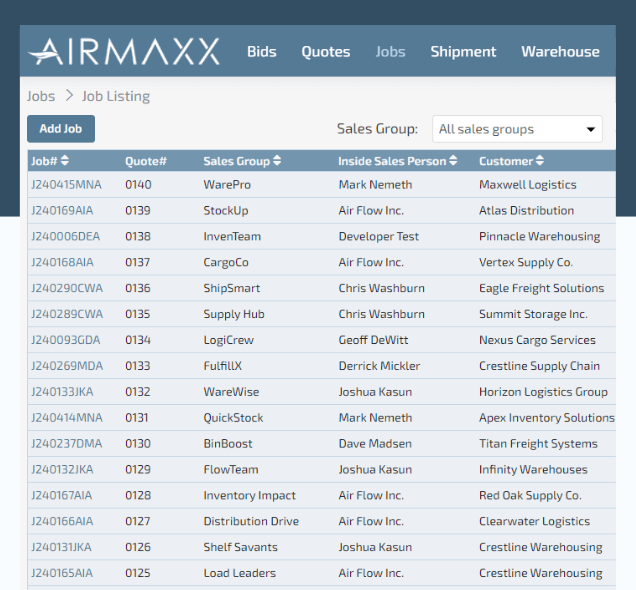636x590 pixels.
Task: Sort by the Sales Group column arrows
Action: click(x=277, y=161)
